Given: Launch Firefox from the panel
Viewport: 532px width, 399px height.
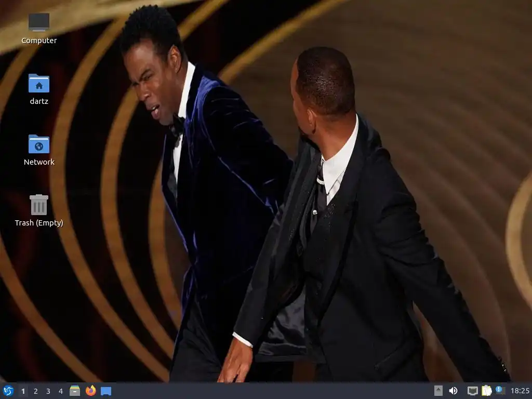Looking at the screenshot, I should click(x=90, y=391).
